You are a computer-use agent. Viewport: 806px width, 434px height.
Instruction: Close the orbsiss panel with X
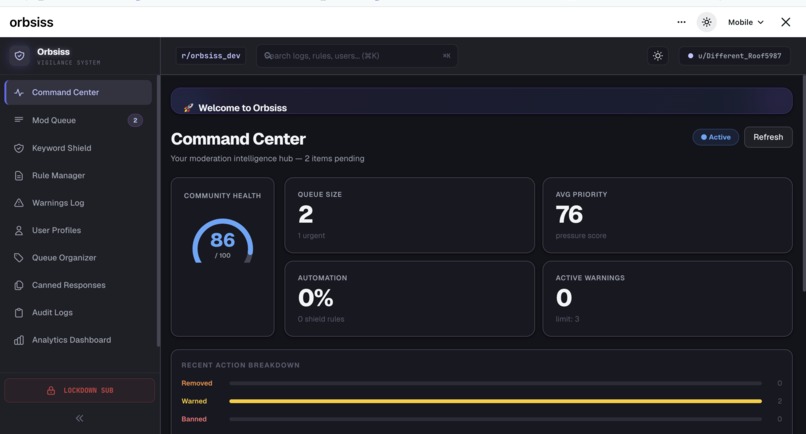point(785,22)
